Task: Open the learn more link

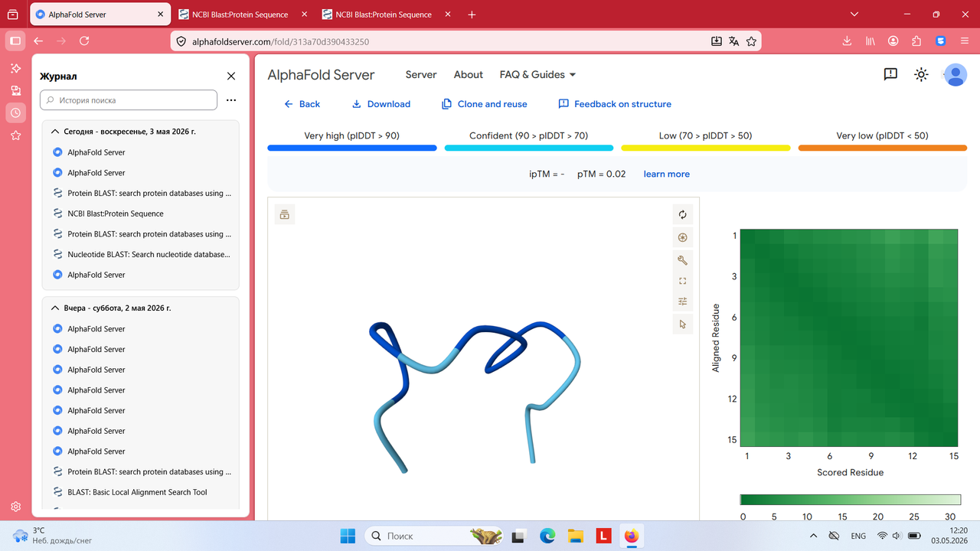Action: 666,174
